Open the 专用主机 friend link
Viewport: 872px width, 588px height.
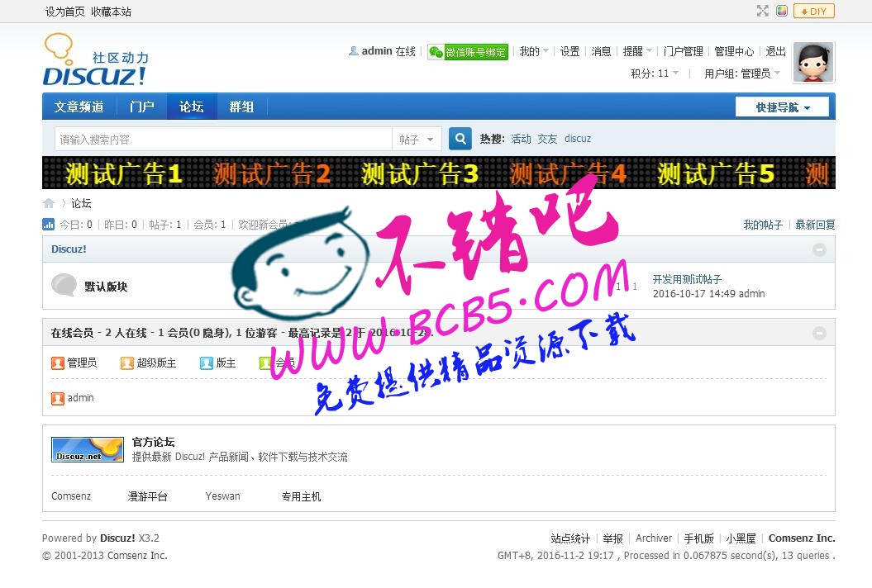click(301, 496)
